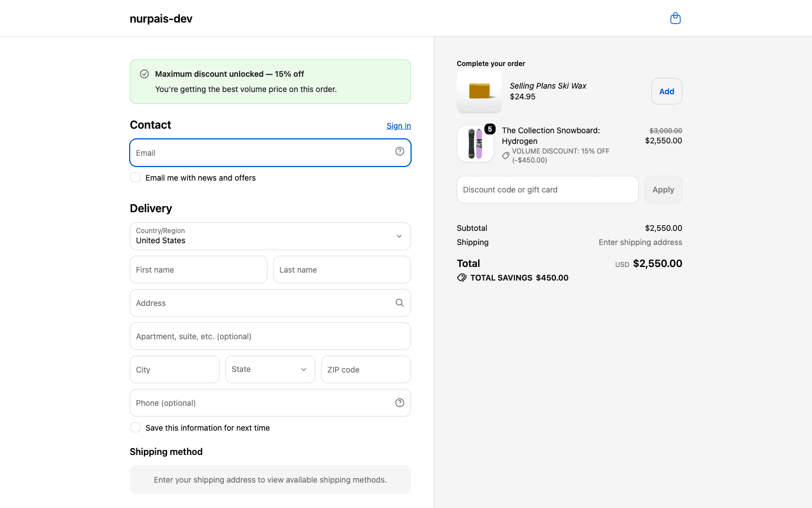Click the Apply discount button
The height and width of the screenshot is (508, 812).
click(663, 190)
